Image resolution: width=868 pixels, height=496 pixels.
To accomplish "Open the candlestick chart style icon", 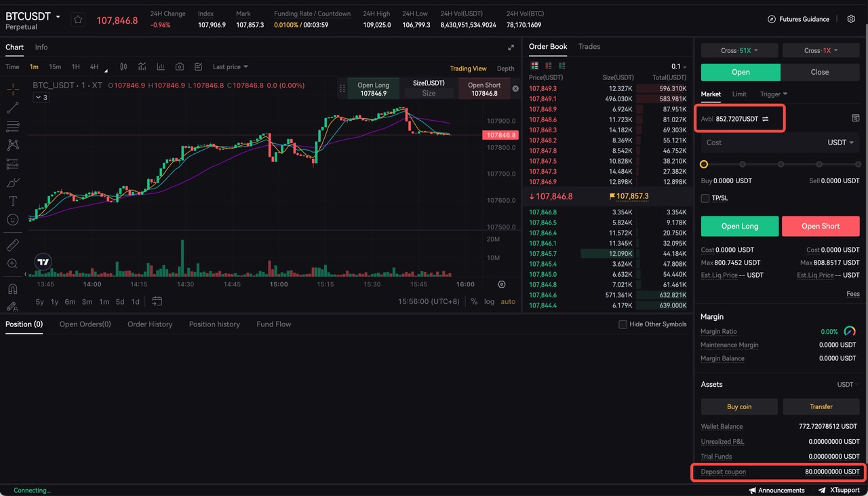I will (x=123, y=67).
